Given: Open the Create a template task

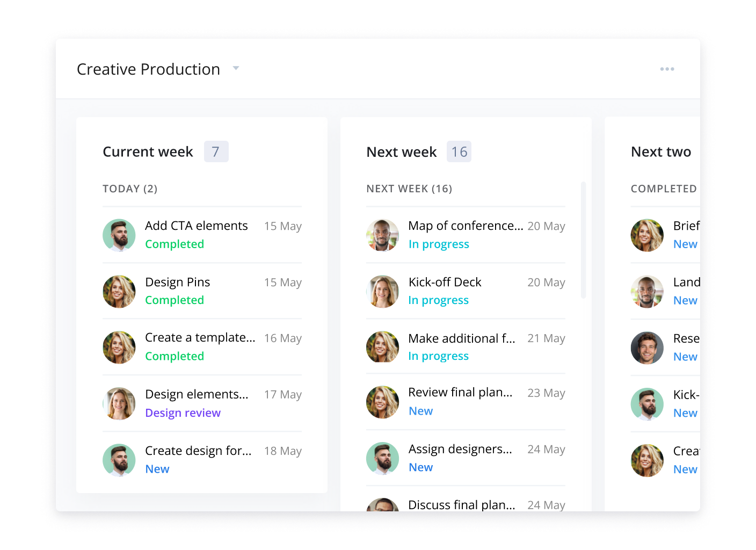Looking at the screenshot, I should pos(200,338).
